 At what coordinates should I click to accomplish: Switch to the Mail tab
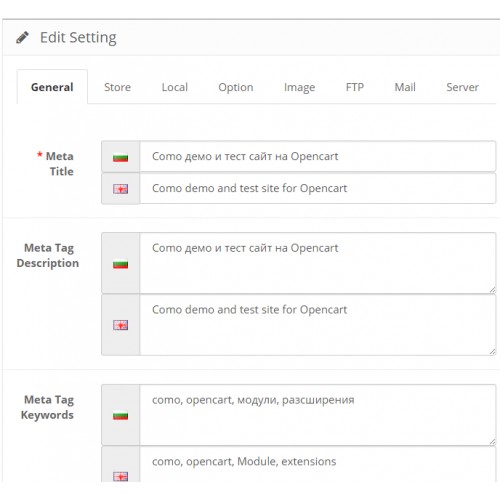pos(405,87)
